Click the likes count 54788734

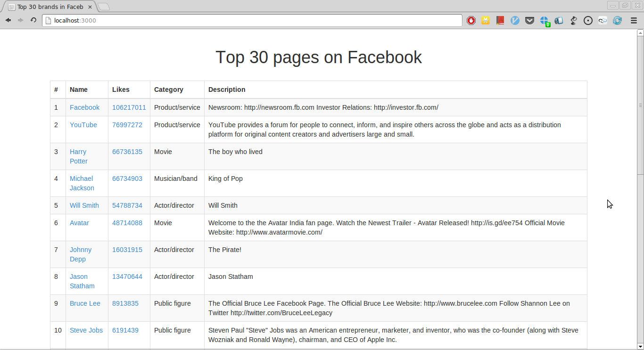[127, 205]
